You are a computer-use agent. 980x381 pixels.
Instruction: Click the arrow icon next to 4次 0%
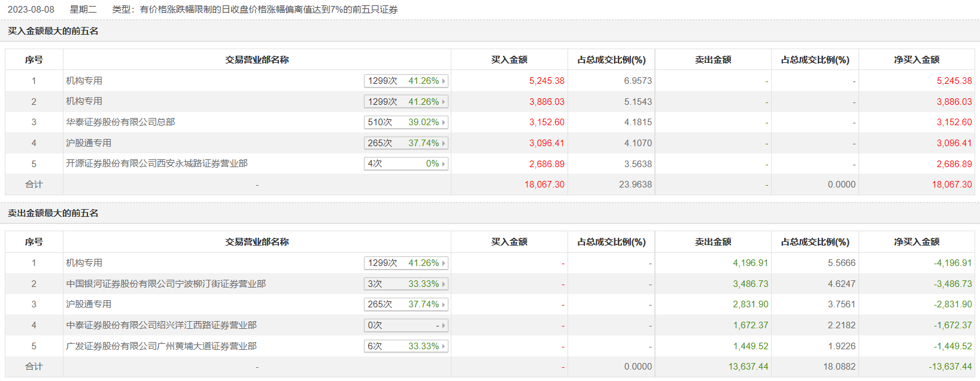point(444,164)
